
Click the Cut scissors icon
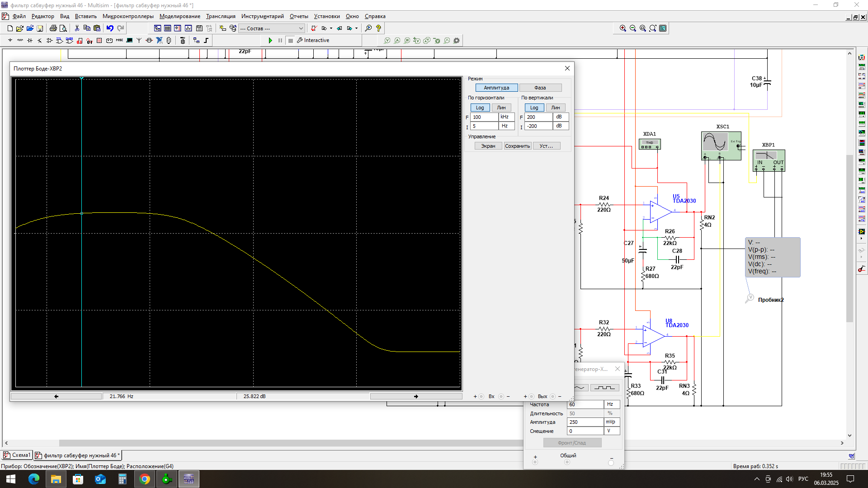click(x=77, y=28)
